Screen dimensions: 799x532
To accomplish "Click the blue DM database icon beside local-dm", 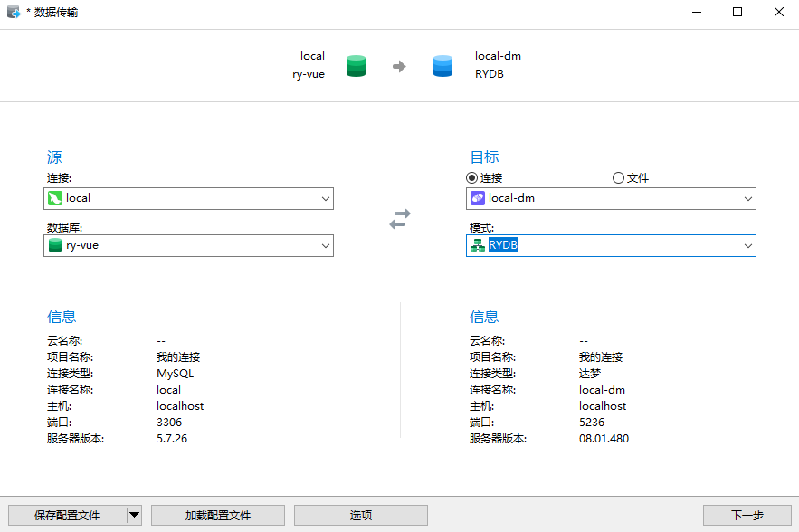I will (442, 65).
